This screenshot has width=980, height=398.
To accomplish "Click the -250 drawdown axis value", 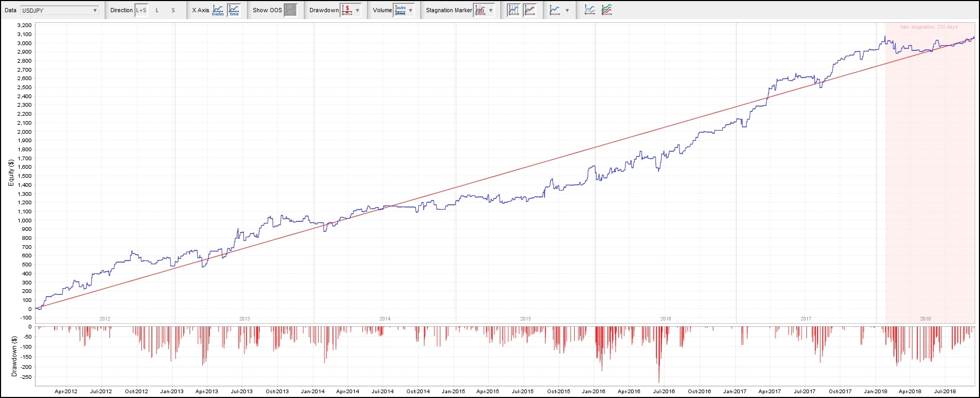I will point(25,377).
